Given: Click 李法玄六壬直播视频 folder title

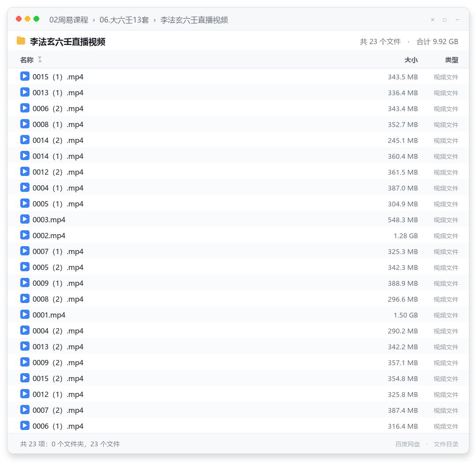Looking at the screenshot, I should [67, 41].
